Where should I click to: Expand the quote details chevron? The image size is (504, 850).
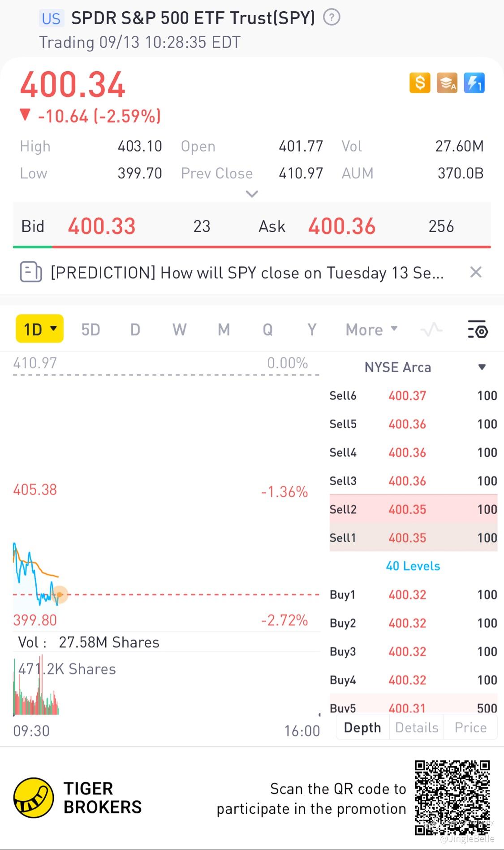[x=252, y=194]
